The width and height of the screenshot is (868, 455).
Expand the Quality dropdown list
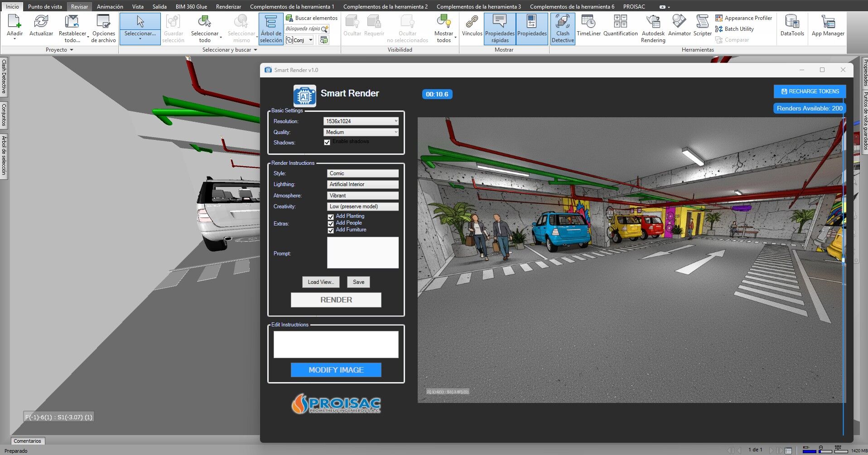pyautogui.click(x=361, y=132)
